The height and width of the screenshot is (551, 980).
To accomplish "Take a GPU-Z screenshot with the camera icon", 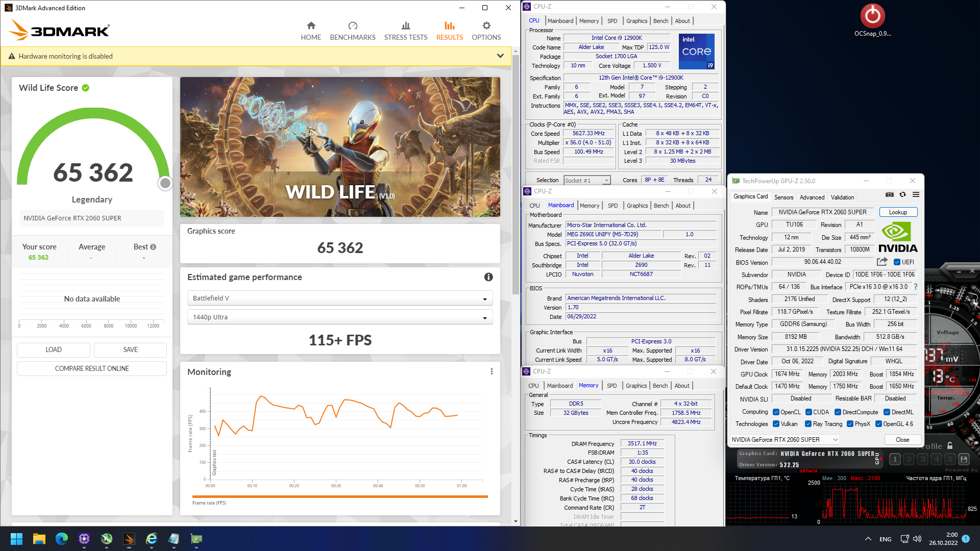I will pyautogui.click(x=890, y=194).
